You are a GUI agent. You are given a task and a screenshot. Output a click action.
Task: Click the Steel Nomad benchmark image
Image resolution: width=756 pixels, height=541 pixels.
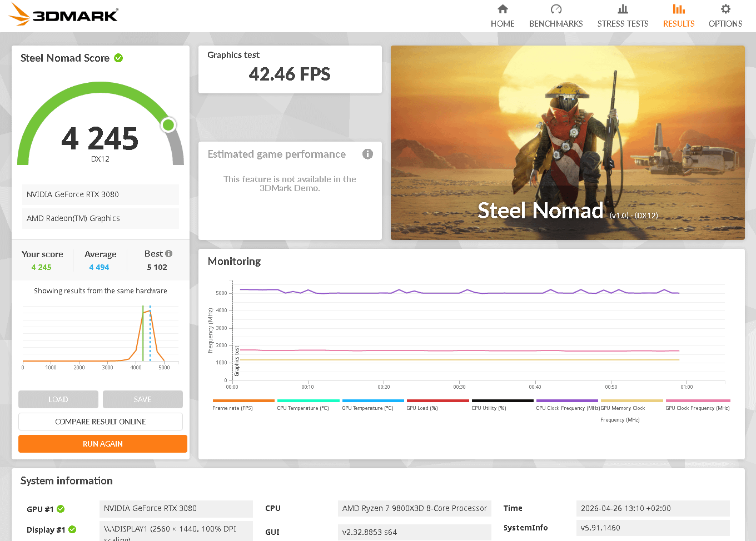point(568,143)
